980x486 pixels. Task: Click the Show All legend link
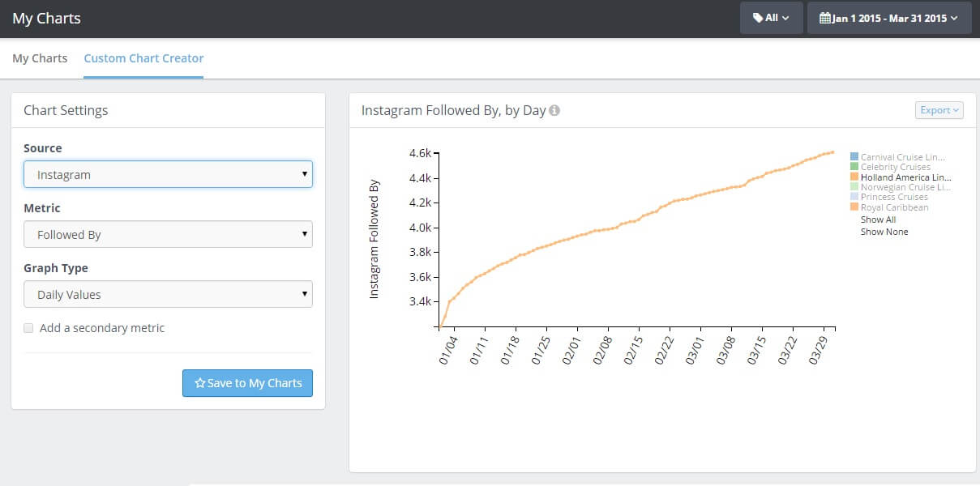(x=878, y=220)
